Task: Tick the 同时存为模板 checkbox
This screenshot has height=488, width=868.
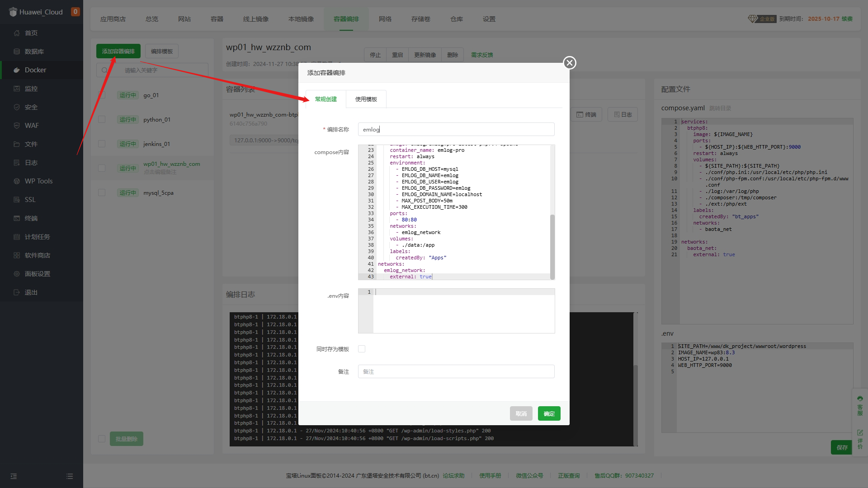Action: point(362,349)
